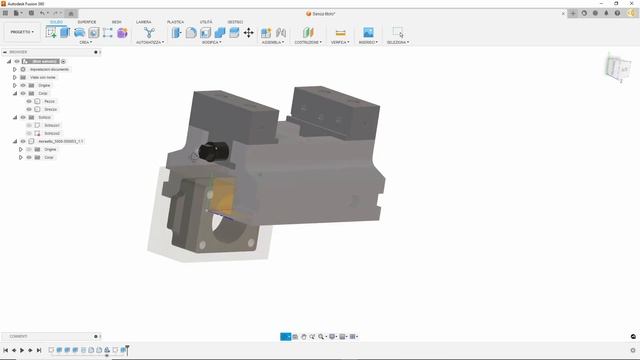
Task: Select the Move/Copy cross-arrows tool
Action: [x=249, y=32]
